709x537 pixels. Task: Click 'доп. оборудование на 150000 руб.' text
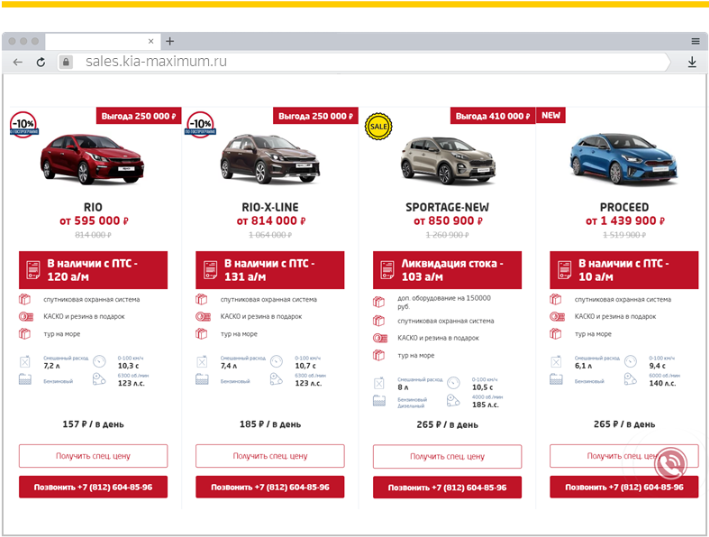[x=444, y=302]
